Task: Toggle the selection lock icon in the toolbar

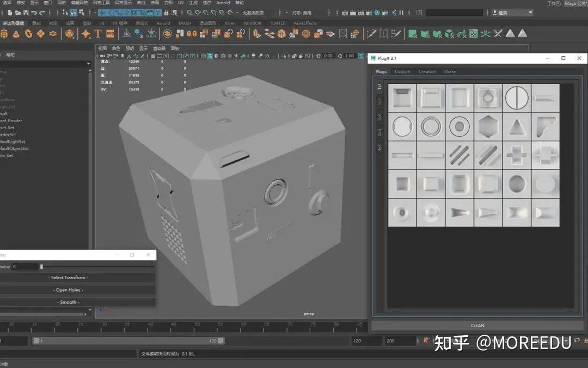Action: point(166,13)
